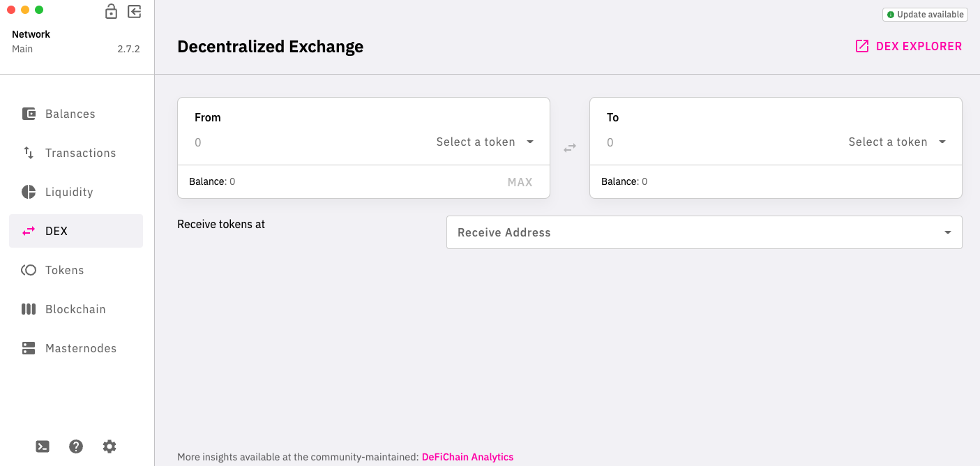Screen dimensions: 980x466
Task: Open the help question mark icon
Action: [76, 446]
